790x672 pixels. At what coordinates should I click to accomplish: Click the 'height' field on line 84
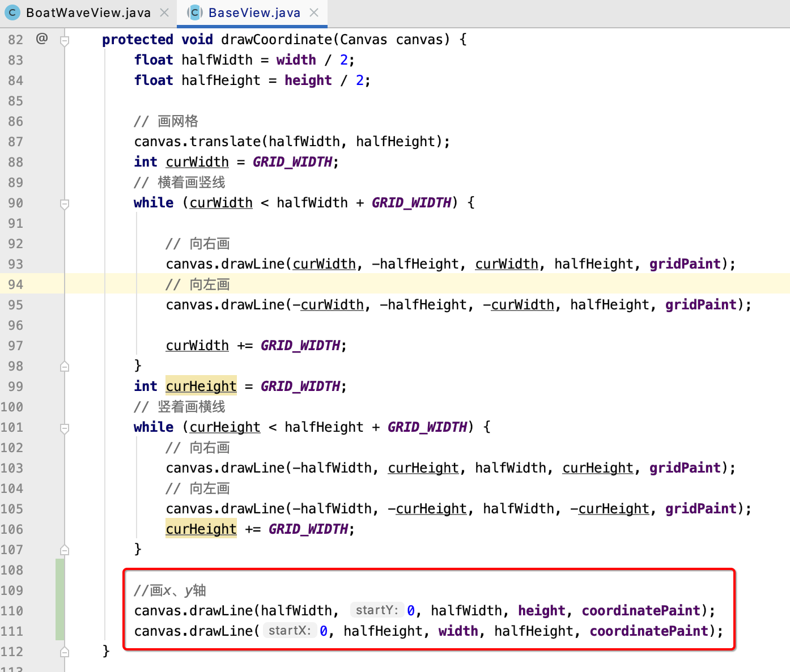pyautogui.click(x=308, y=80)
